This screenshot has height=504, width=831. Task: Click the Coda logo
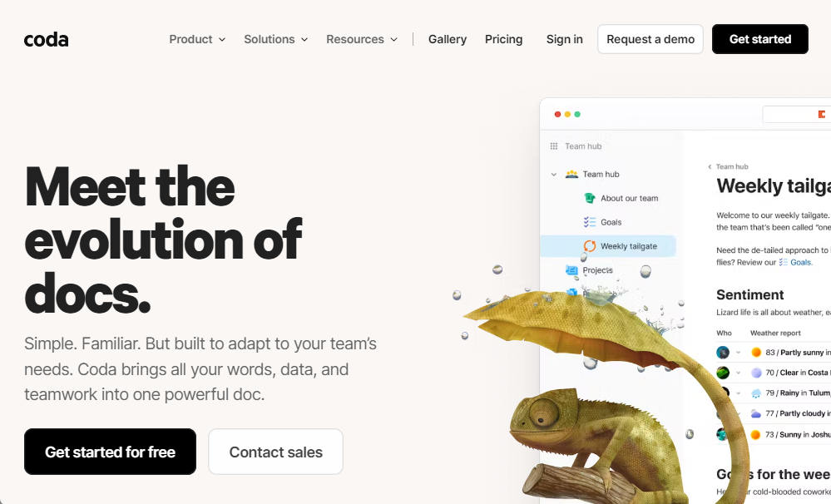point(46,39)
